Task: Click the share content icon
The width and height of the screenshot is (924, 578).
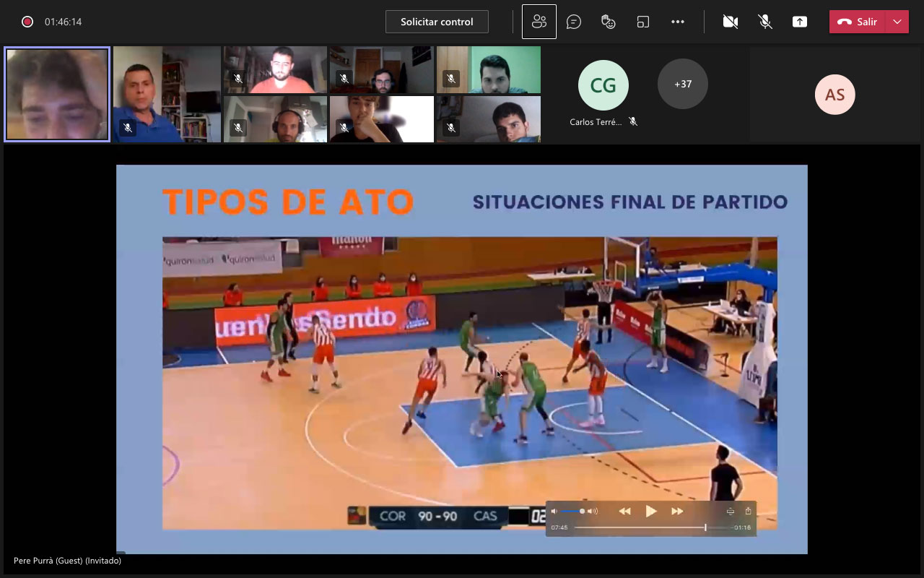Action: click(x=800, y=22)
